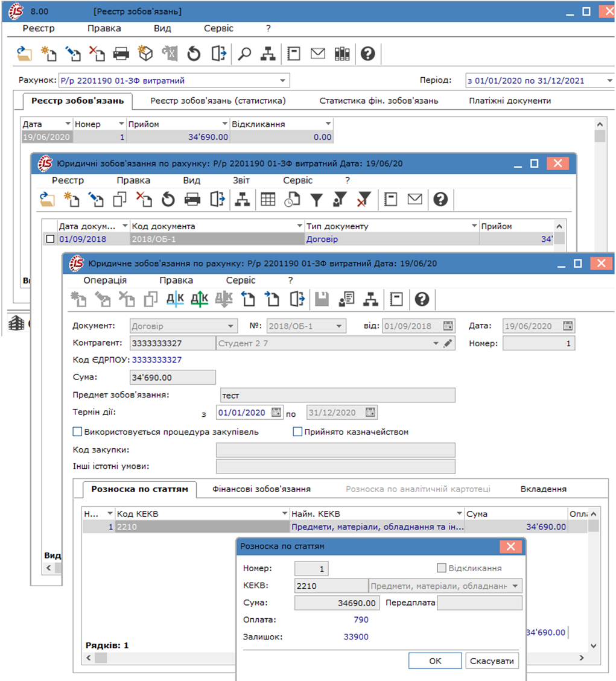Click the horizontal scrollbar left arrow under Рядків
616x681 pixels.
[89, 657]
